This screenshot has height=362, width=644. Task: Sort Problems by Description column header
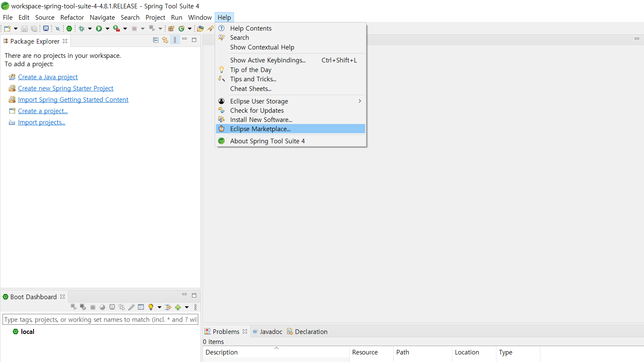pyautogui.click(x=276, y=352)
